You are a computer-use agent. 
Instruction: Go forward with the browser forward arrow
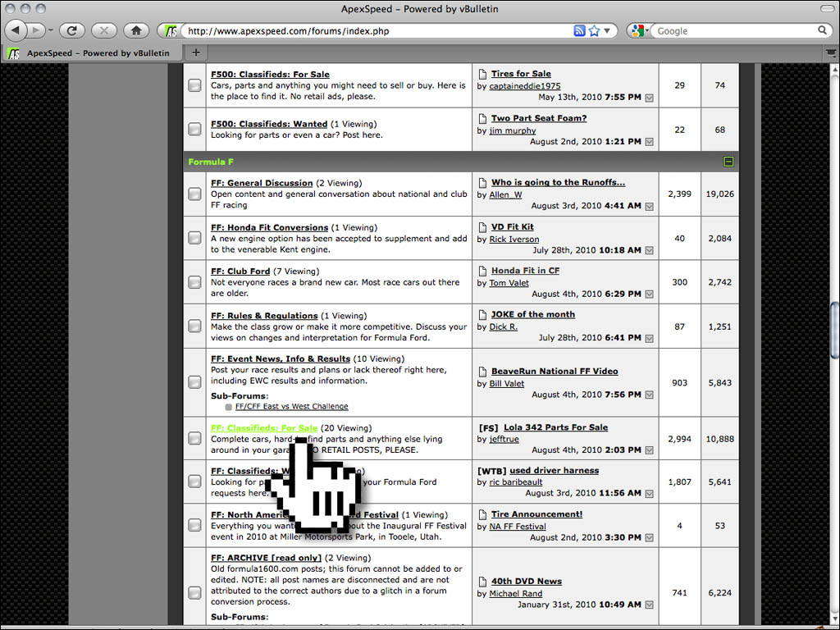pos(36,30)
